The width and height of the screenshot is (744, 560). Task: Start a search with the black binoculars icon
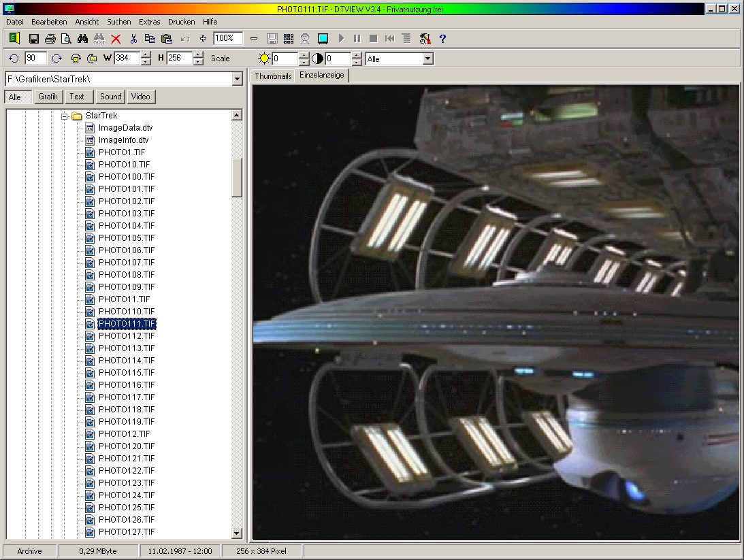(82, 39)
